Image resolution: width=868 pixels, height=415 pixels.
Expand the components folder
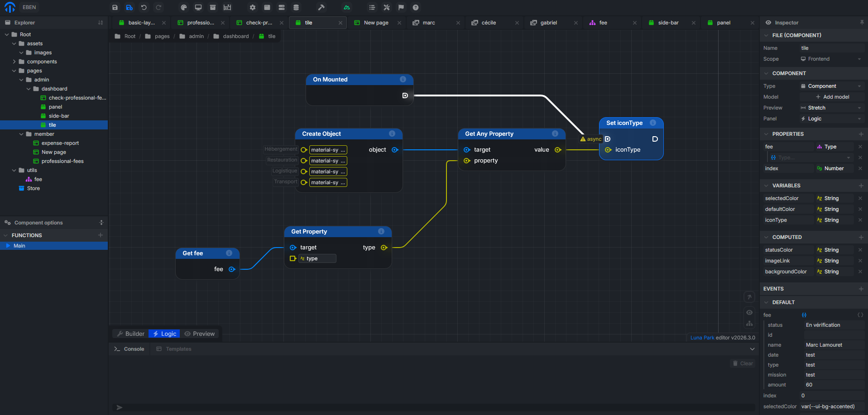(14, 62)
